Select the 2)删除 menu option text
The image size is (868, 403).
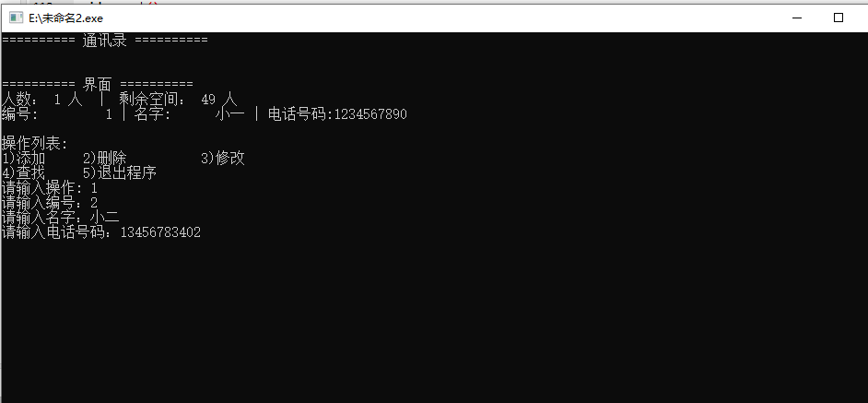(x=105, y=159)
